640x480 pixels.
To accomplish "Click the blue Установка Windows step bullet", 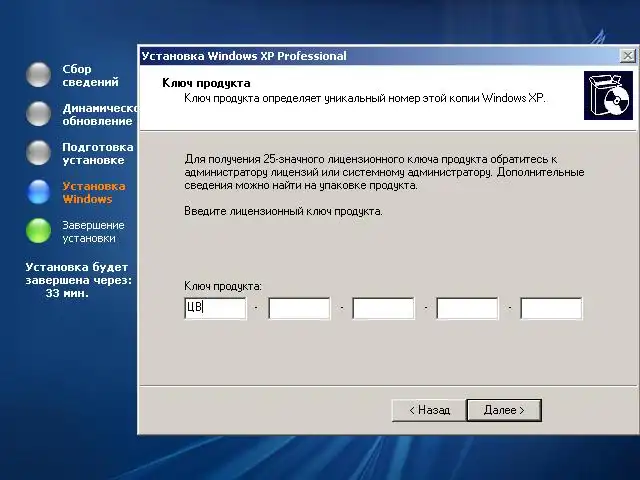I will (38, 191).
